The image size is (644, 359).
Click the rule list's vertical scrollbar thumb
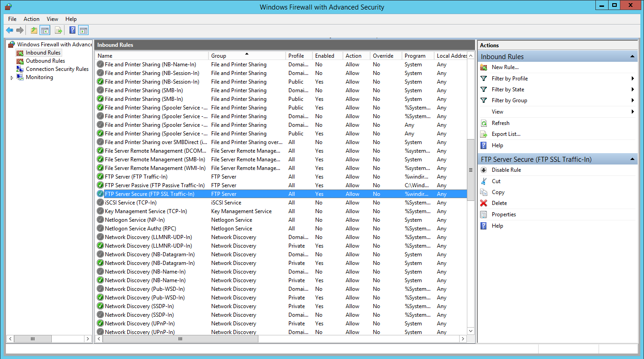pos(471,170)
